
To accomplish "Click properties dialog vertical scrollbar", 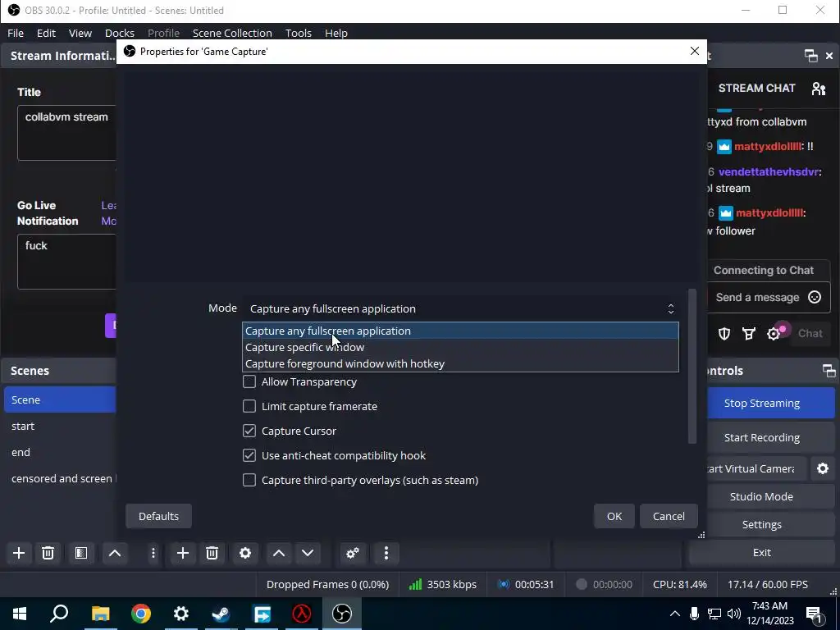I will click(x=692, y=367).
